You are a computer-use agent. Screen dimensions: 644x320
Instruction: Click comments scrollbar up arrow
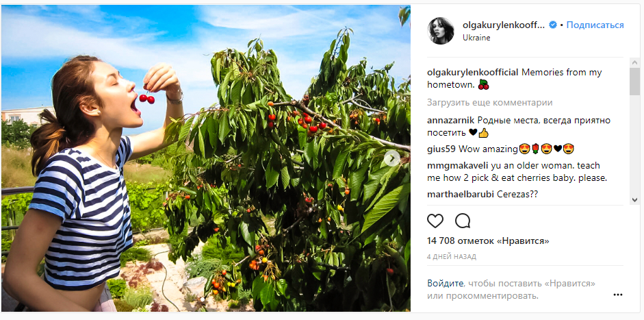click(x=634, y=63)
